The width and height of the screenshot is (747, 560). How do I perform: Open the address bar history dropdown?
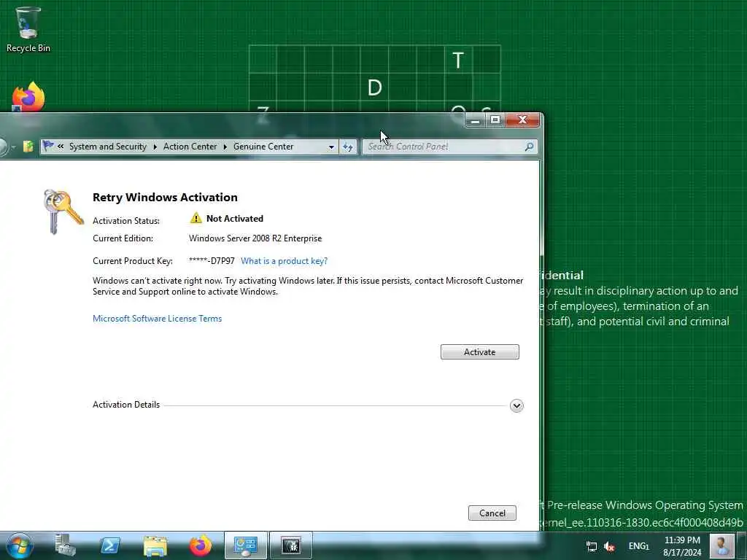pos(331,147)
